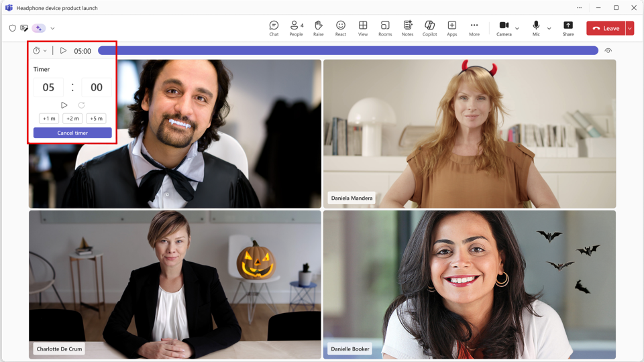
Task: Click the timer stopwatch icon
Action: click(36, 50)
